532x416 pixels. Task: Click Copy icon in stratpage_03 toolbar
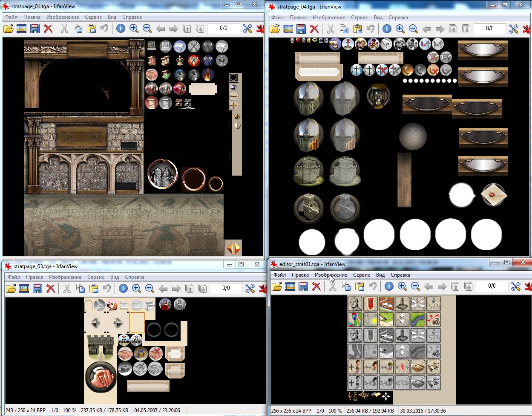click(80, 288)
